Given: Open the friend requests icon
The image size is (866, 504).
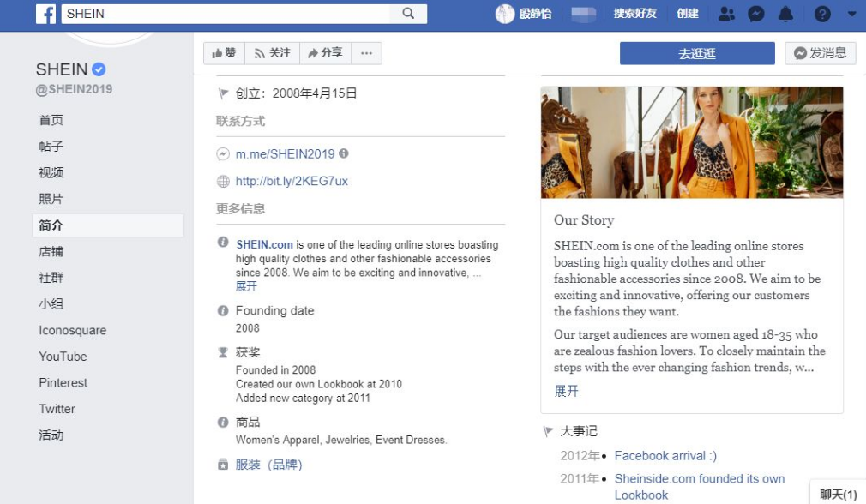Looking at the screenshot, I should [726, 14].
